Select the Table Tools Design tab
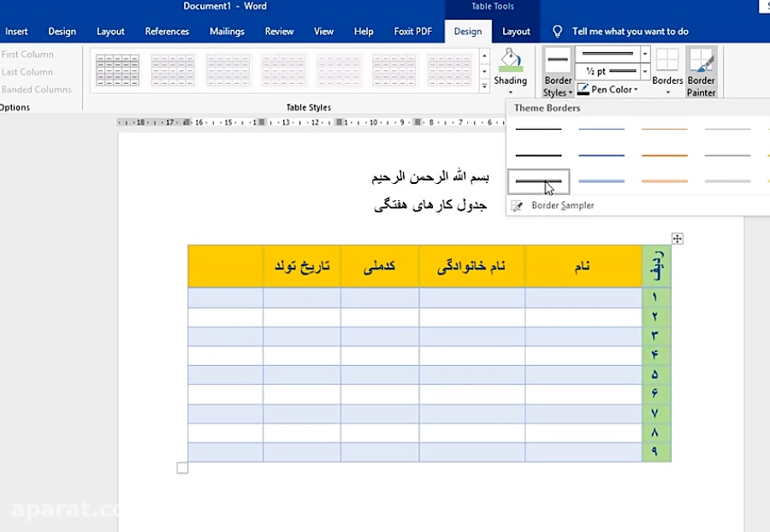 pos(468,32)
